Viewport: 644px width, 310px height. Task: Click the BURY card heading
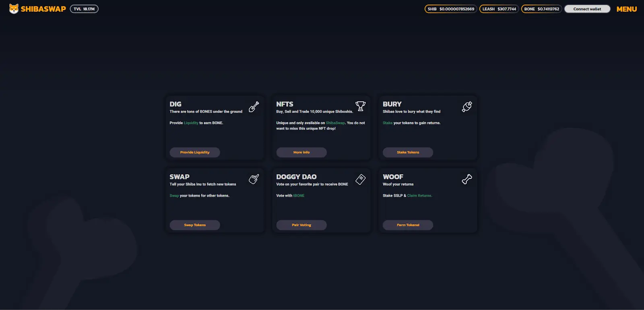[392, 104]
